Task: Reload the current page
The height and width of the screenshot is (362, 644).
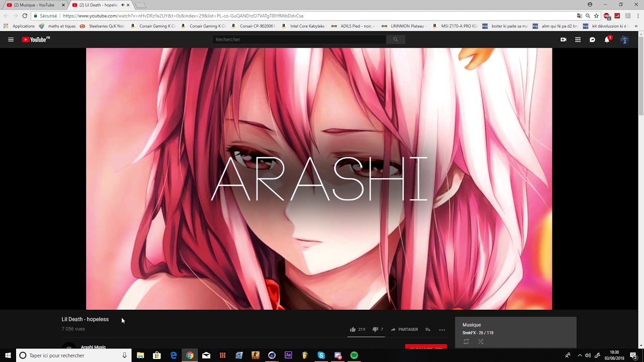Action: click(x=25, y=16)
